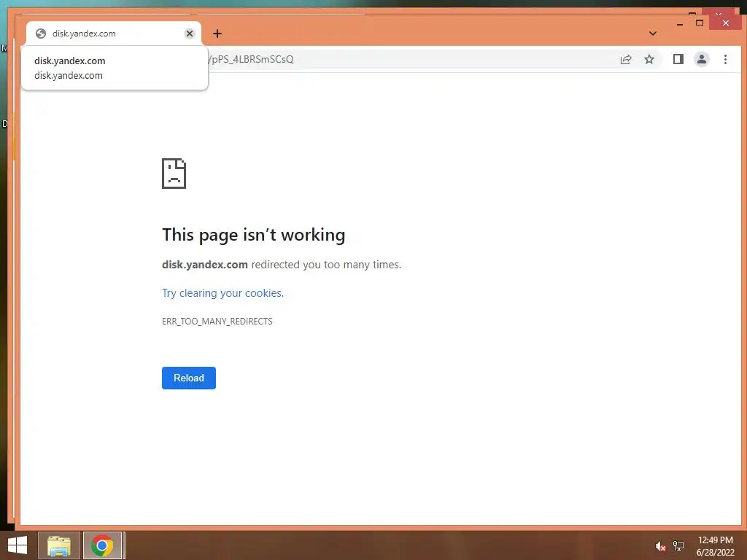Click the Reload button
The height and width of the screenshot is (560, 747).
click(x=189, y=378)
